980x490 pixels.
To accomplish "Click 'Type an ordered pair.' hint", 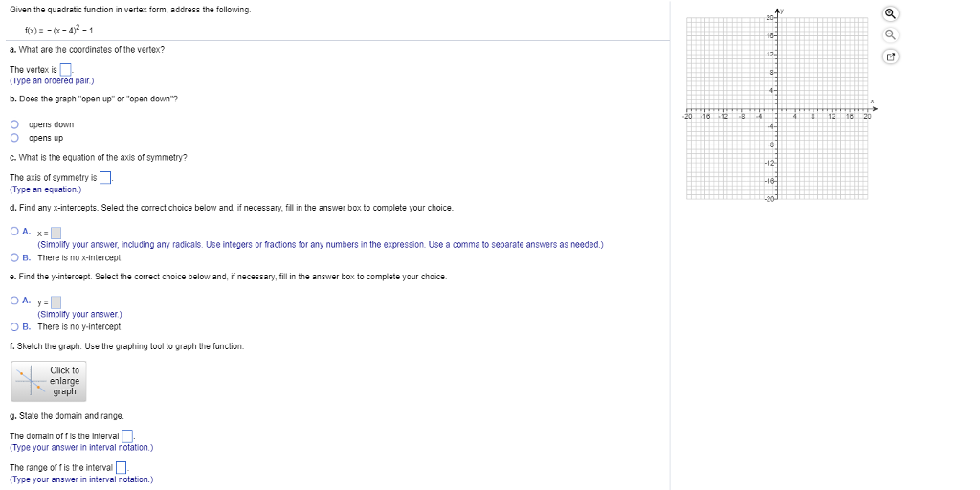I will [52, 81].
